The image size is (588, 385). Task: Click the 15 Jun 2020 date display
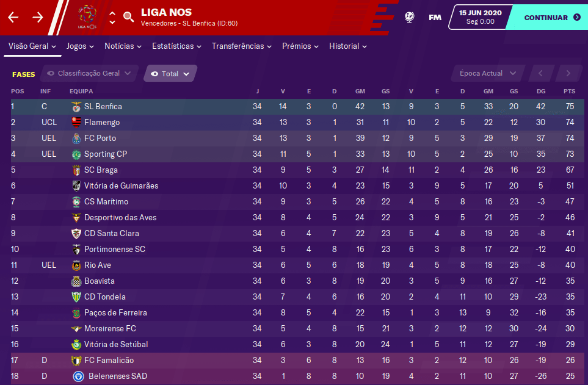[480, 17]
